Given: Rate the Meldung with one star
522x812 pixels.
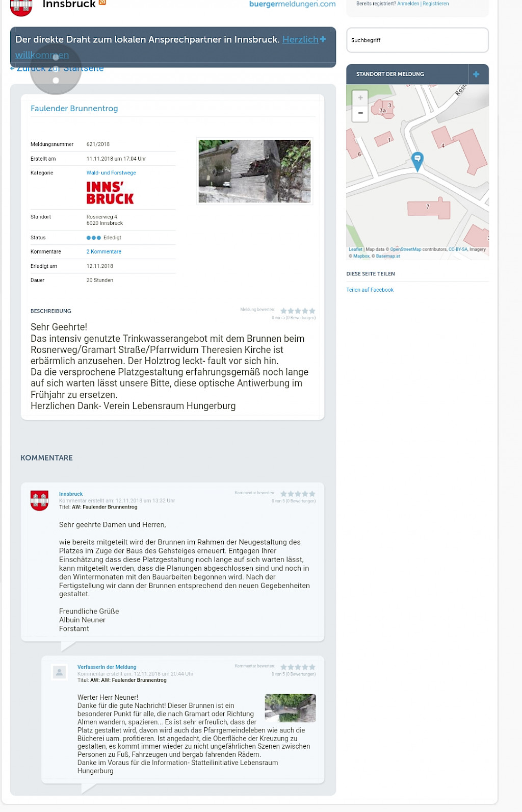Looking at the screenshot, I should [x=283, y=311].
